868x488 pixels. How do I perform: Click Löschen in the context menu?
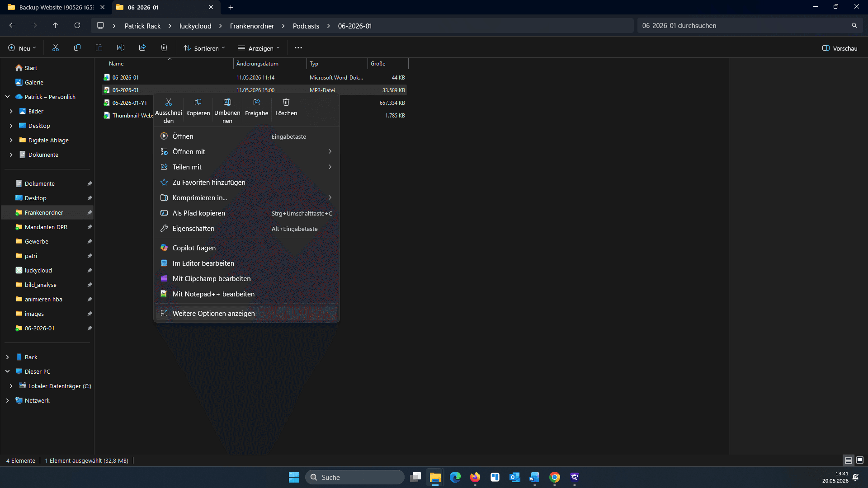[286, 107]
